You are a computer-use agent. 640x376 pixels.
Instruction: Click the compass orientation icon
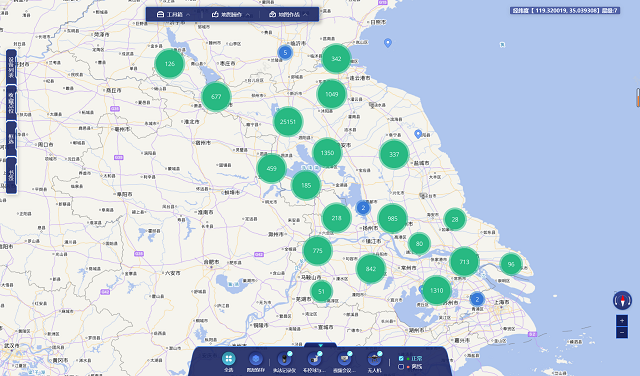click(622, 300)
